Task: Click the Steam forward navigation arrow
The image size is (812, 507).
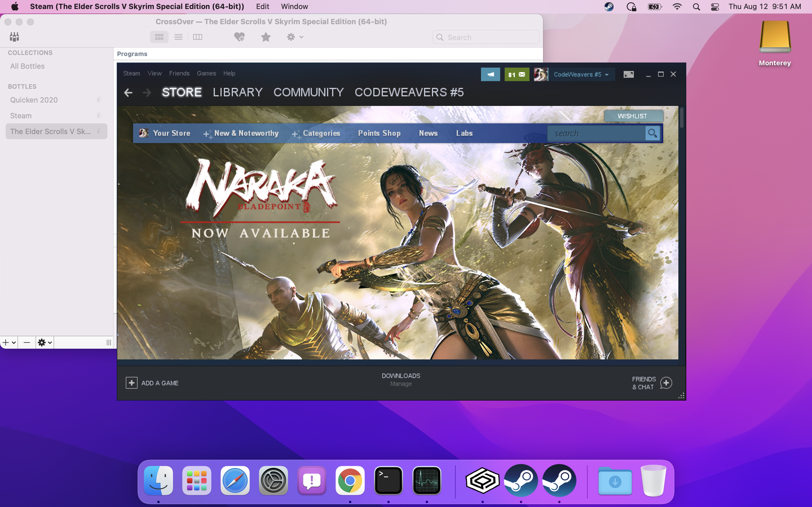Action: (146, 92)
